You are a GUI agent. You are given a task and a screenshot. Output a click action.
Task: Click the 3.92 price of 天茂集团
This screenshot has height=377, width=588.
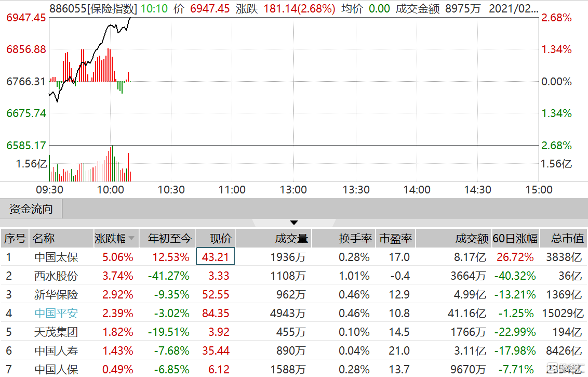coord(219,332)
